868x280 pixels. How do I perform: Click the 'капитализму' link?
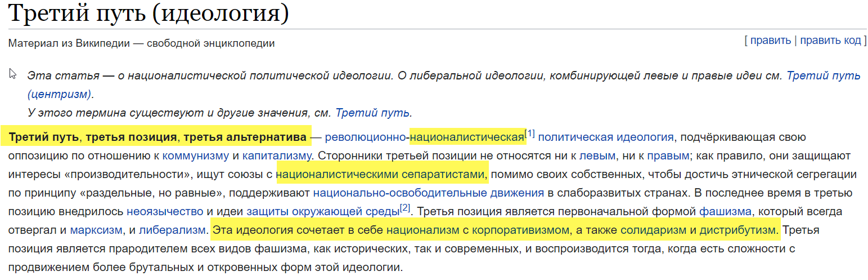[277, 155]
